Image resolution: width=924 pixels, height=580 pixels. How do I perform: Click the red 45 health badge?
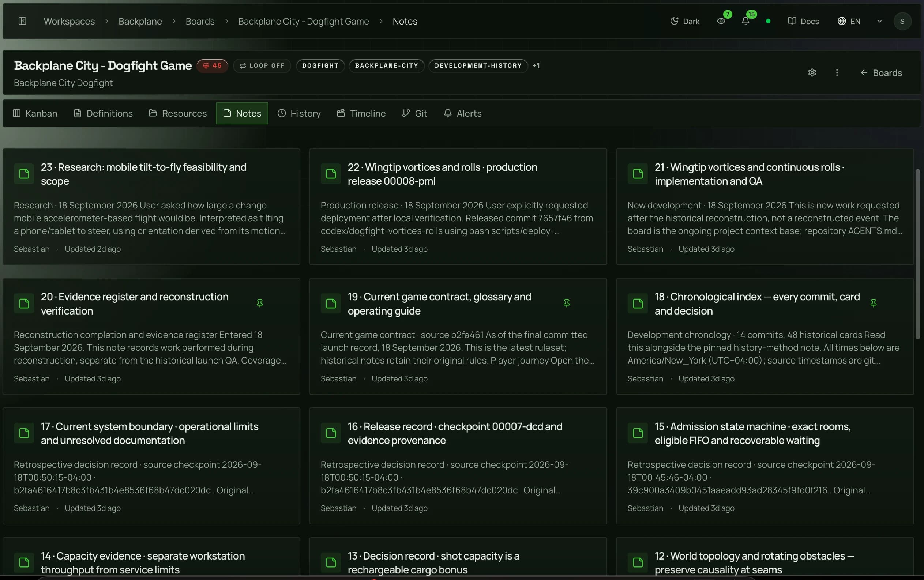212,65
